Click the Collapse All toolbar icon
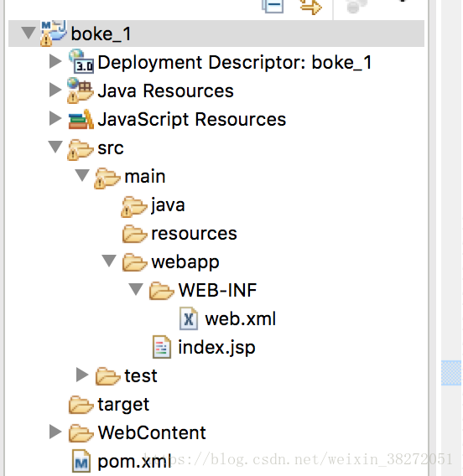The image size is (463, 476). (273, 6)
